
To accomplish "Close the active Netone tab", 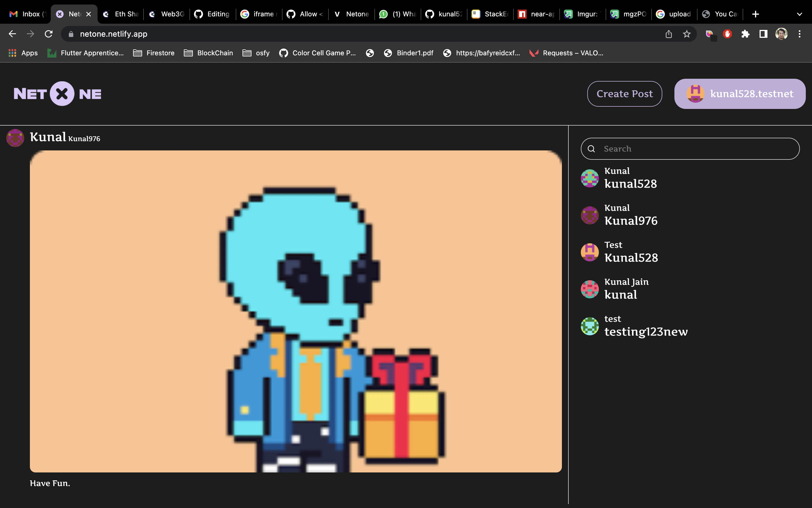I will [89, 14].
